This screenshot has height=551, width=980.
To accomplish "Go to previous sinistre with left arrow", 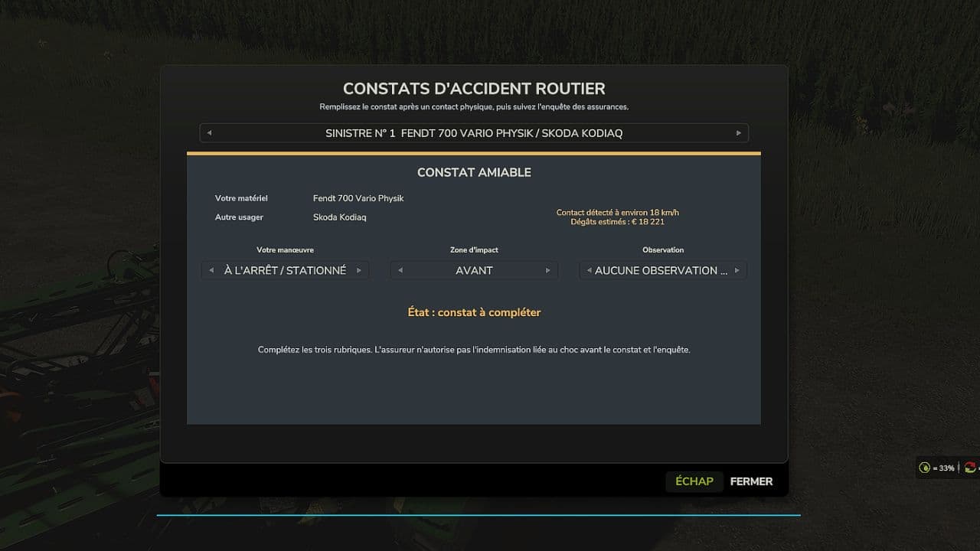I will pos(209,133).
